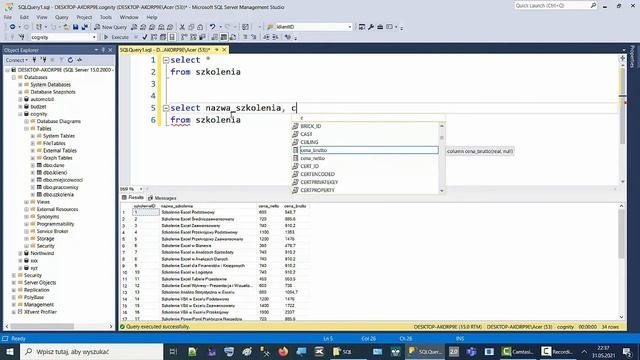Click the Windows Start button
Viewport: 640px width, 360px height.
[x=9, y=351]
